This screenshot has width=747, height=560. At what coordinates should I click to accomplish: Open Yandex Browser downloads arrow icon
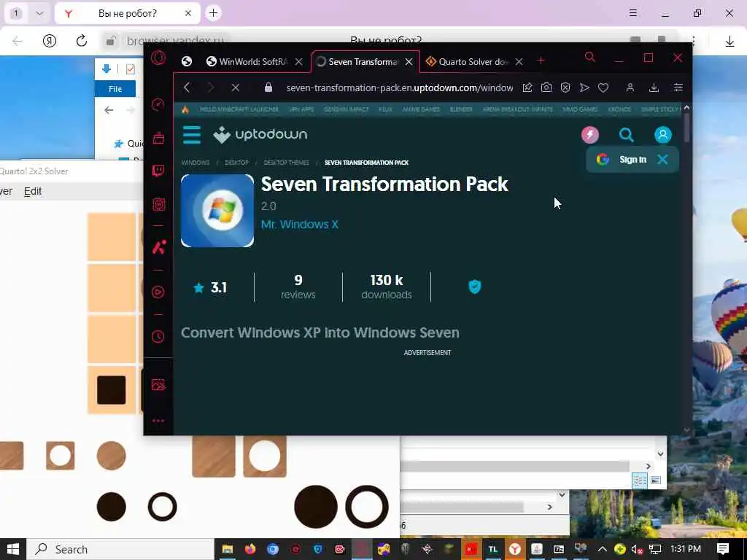729,42
